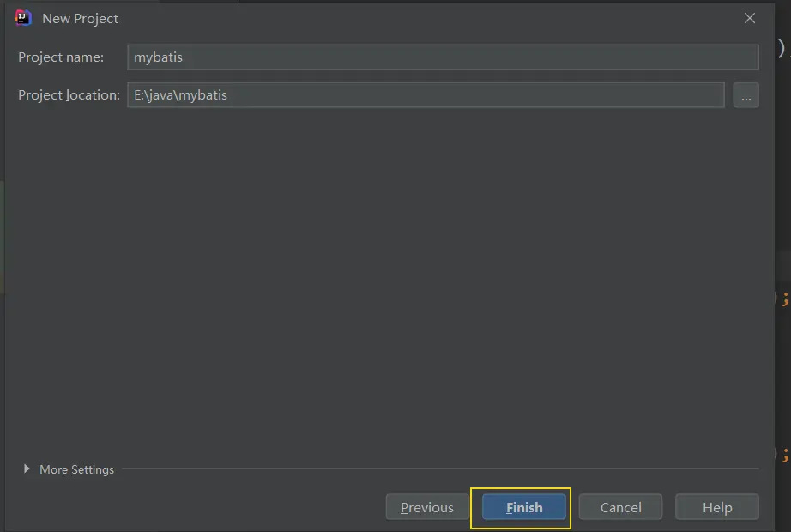
Task: Click the separator line beside More Settings
Action: tap(438, 469)
